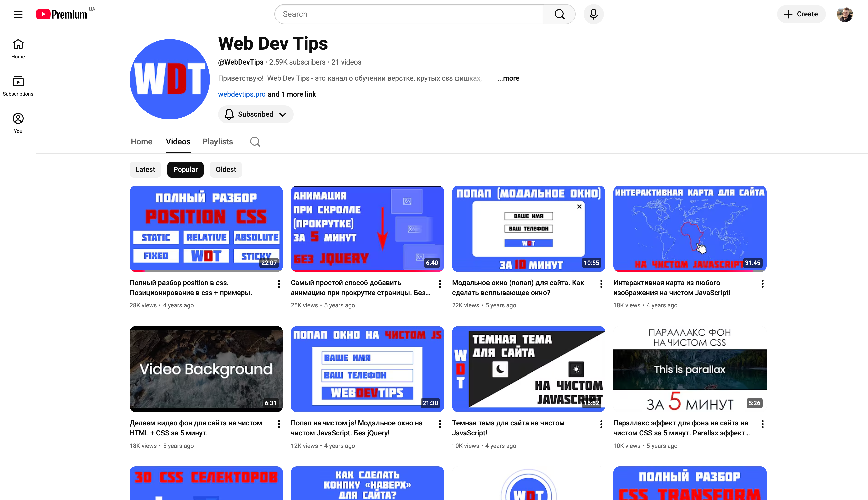The width and height of the screenshot is (868, 500).
Task: Switch to the channel Home tab
Action: point(141,142)
